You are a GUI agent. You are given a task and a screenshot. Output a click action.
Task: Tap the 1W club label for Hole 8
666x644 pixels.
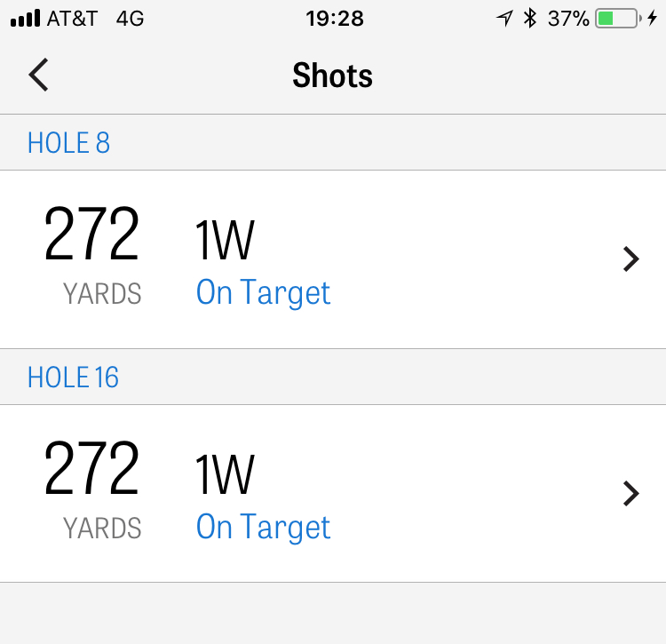tap(225, 241)
